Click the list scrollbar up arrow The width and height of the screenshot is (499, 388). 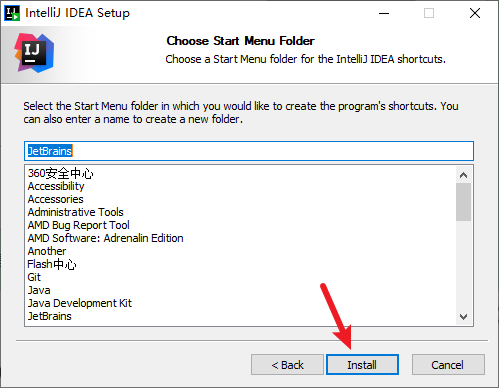point(463,175)
